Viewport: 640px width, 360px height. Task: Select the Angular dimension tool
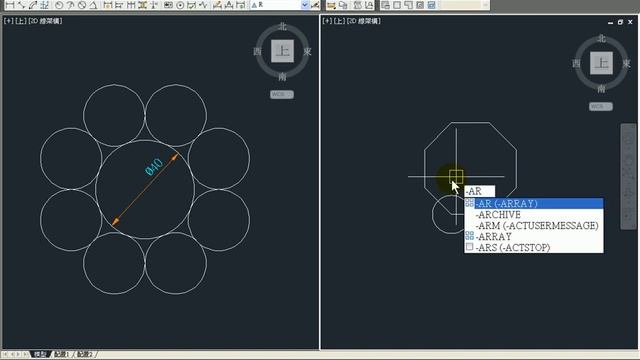tap(93, 5)
